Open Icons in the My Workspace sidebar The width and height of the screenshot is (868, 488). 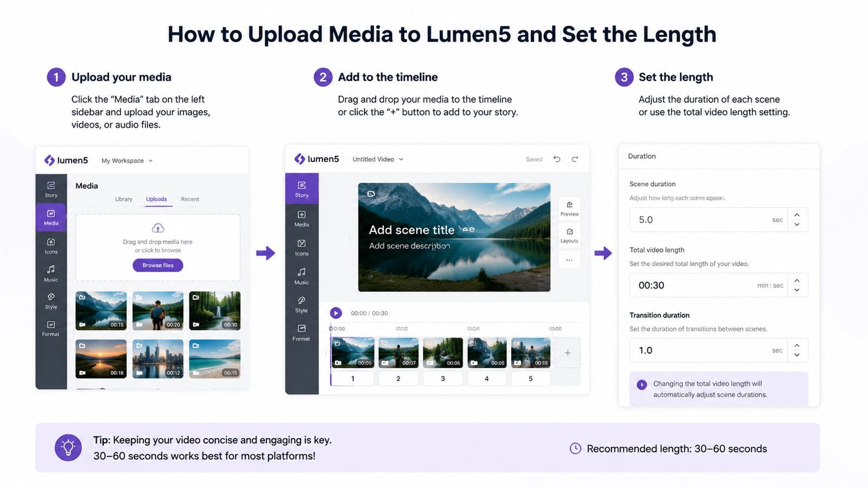[51, 246]
